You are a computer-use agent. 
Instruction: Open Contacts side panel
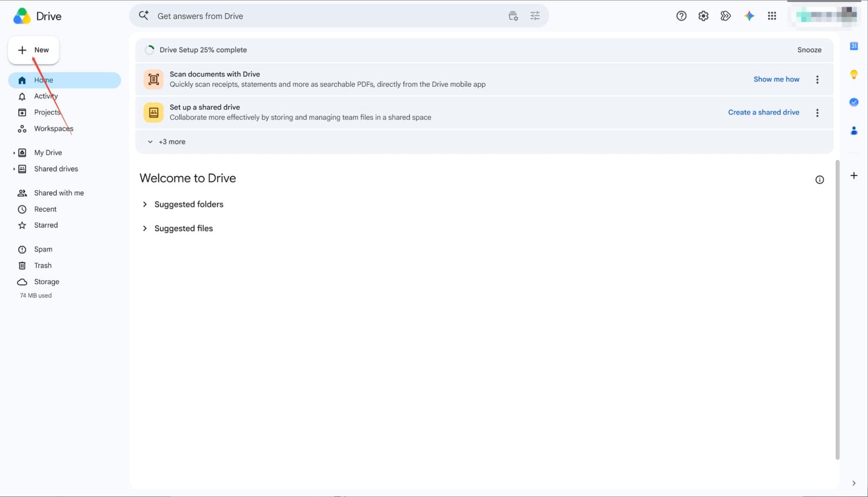pyautogui.click(x=854, y=131)
